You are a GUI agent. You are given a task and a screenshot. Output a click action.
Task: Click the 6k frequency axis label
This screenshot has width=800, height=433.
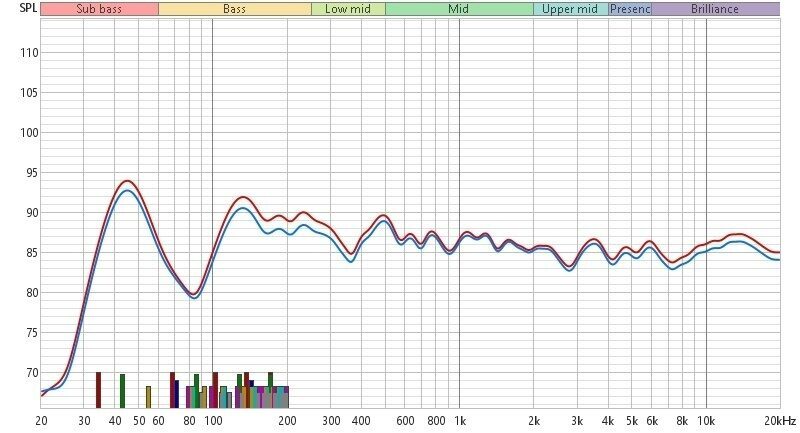click(652, 421)
